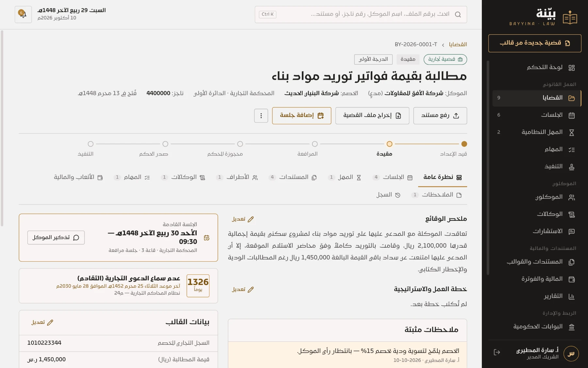588x368 pixels.
Task: Open the three-dots more actions menu
Action: (x=261, y=116)
